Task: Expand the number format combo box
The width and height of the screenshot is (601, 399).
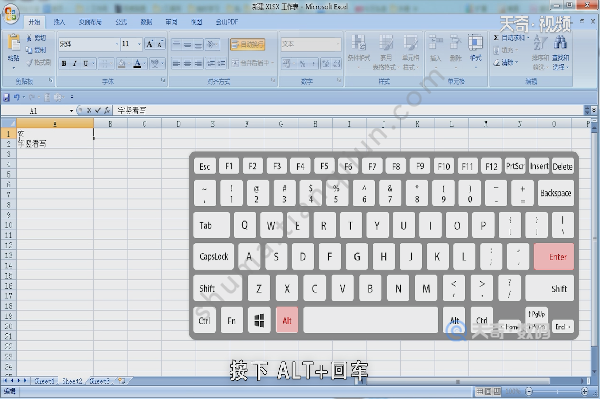Action: [311, 44]
